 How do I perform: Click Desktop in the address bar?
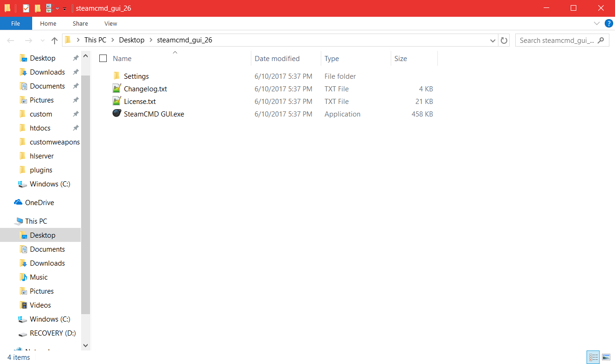tap(131, 40)
